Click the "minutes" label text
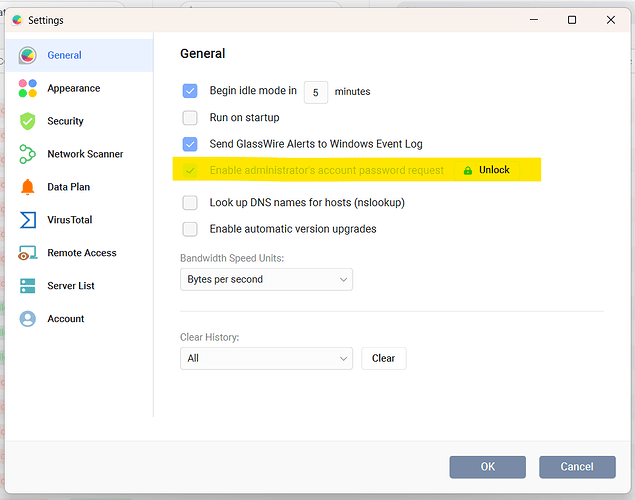Viewport: 635px width, 500px height. coord(352,91)
